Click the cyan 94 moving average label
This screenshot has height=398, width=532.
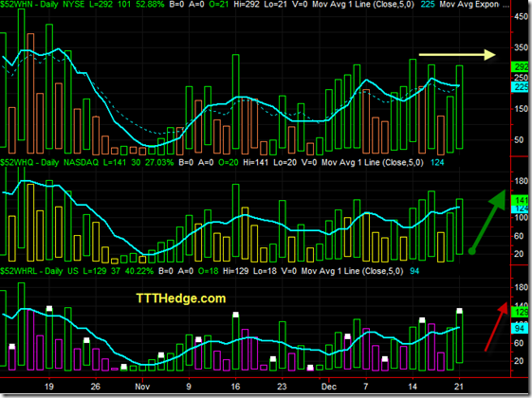tap(520, 328)
